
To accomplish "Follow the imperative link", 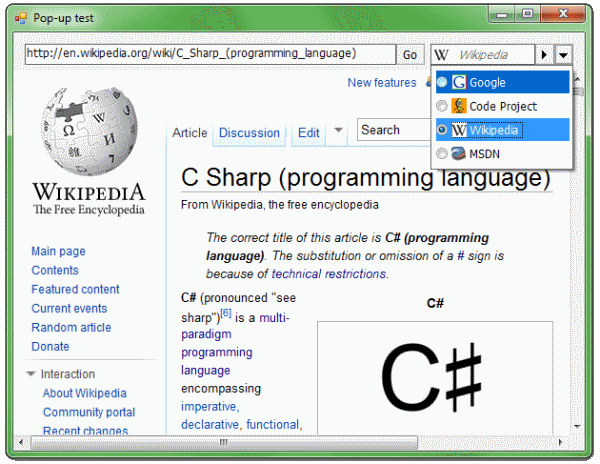I will [209, 406].
